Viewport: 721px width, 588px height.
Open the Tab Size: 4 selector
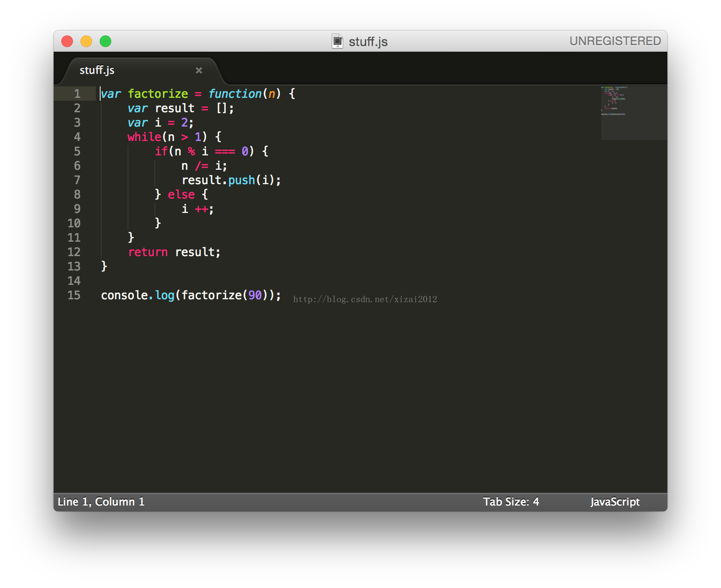coord(511,502)
